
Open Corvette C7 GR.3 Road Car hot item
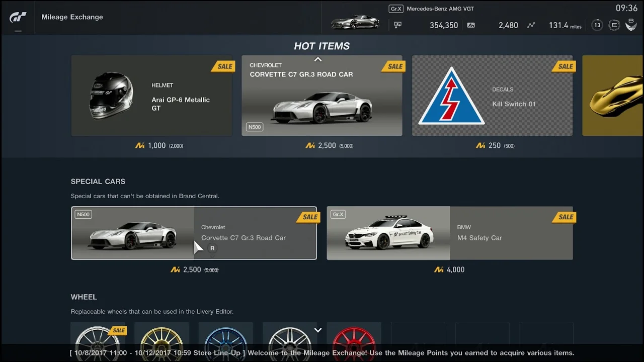[x=322, y=96]
